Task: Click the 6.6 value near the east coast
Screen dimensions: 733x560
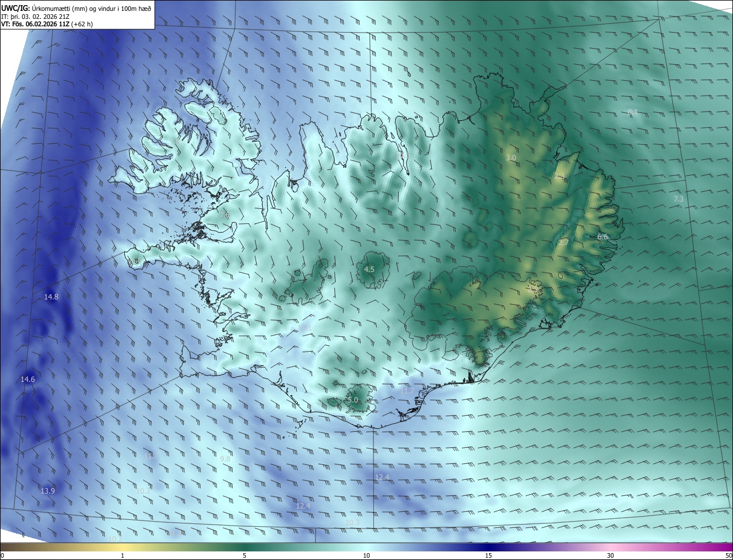Action: [602, 236]
